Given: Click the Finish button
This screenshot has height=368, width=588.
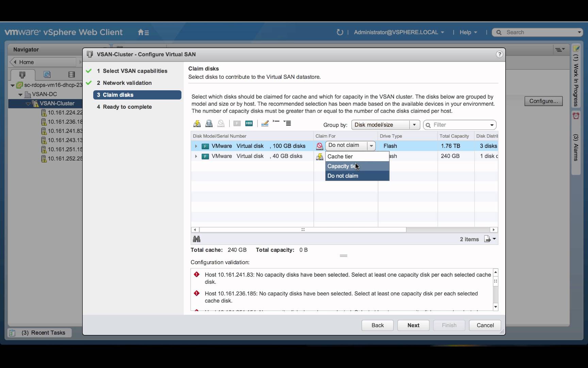Looking at the screenshot, I should [449, 325].
